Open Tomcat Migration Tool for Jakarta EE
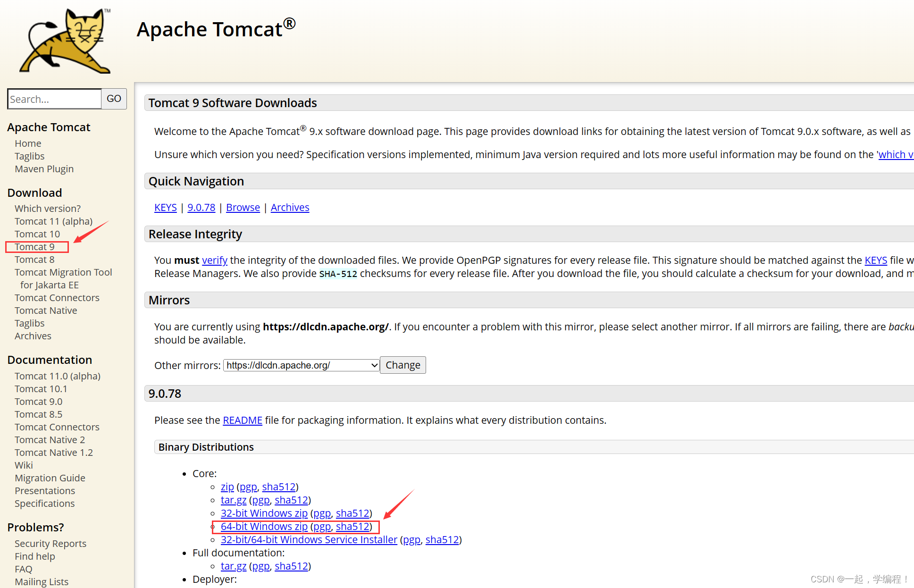914x588 pixels. point(63,278)
